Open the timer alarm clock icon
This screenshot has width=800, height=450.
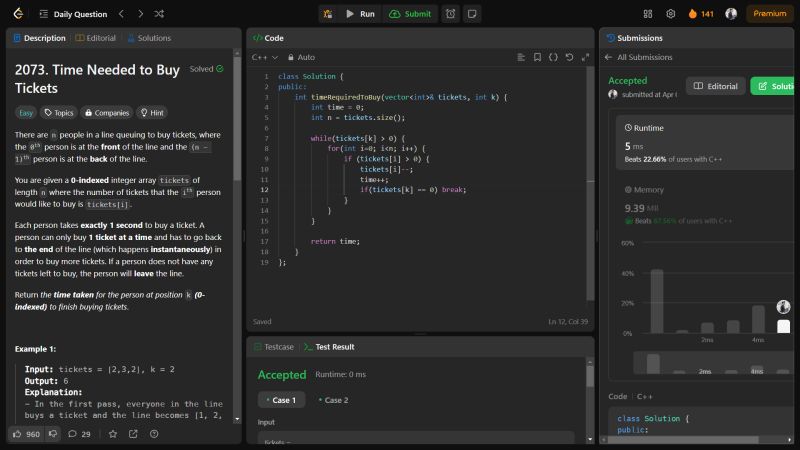click(451, 14)
